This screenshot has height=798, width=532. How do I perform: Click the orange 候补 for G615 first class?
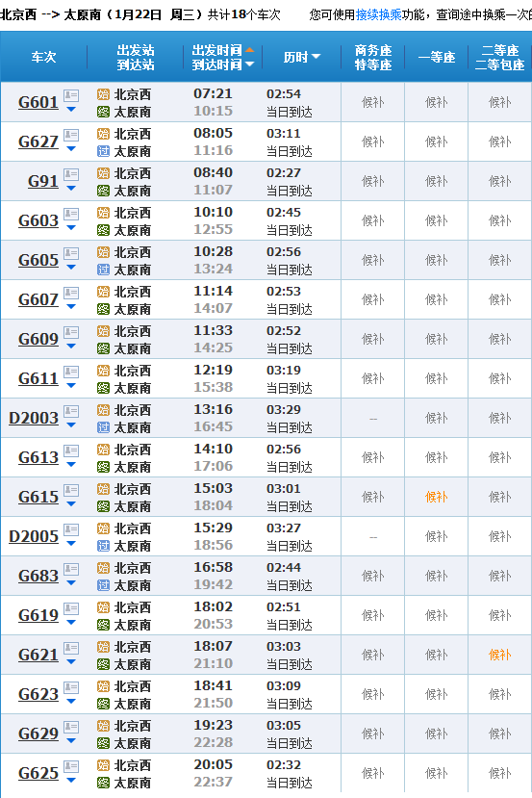pos(436,497)
